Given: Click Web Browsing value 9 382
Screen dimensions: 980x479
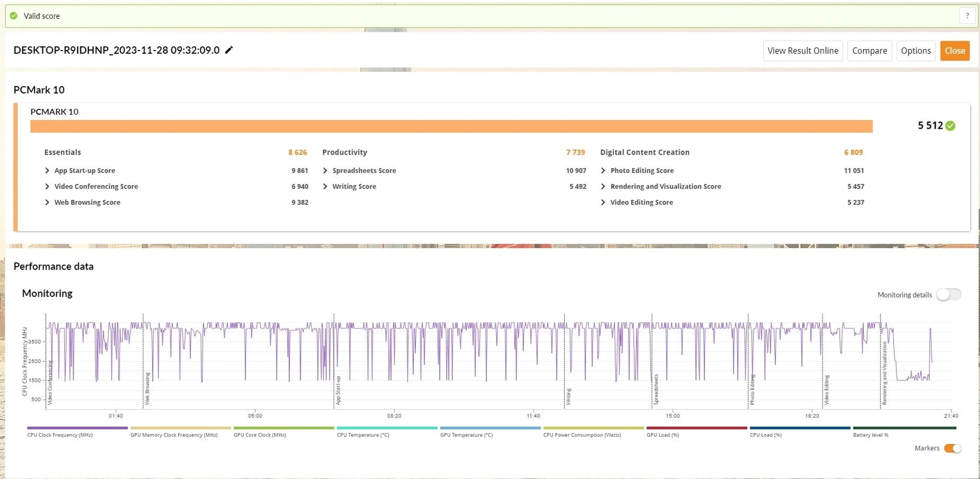Looking at the screenshot, I should click(300, 202).
